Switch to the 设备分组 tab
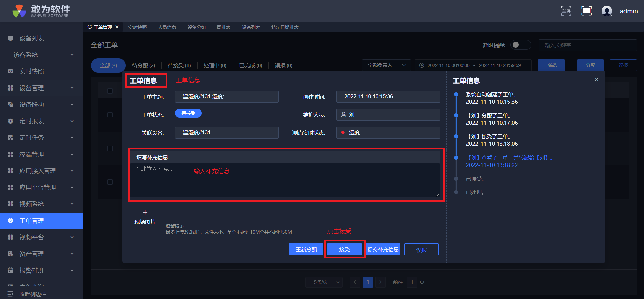Image resolution: width=644 pixels, height=299 pixels. pos(197,27)
